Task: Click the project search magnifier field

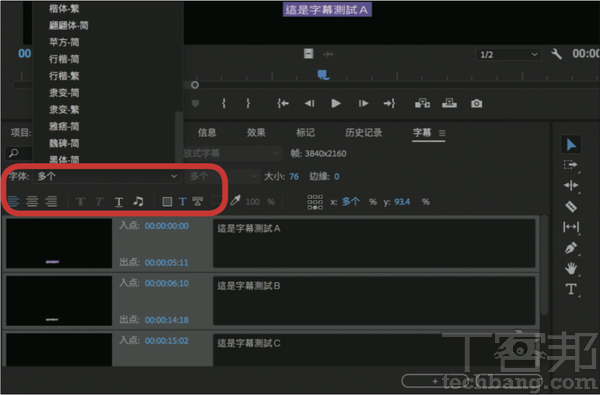Action: (19, 153)
